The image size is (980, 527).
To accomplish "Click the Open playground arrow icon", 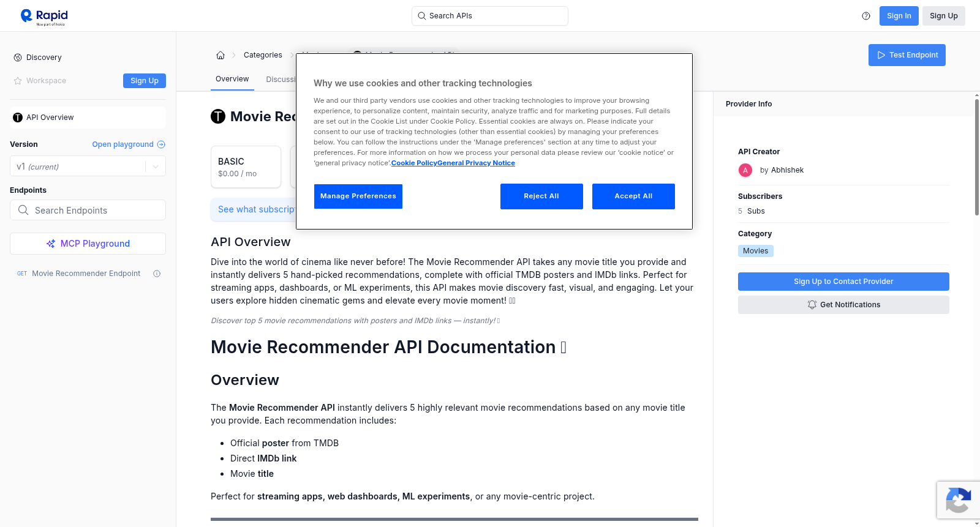I will (161, 144).
